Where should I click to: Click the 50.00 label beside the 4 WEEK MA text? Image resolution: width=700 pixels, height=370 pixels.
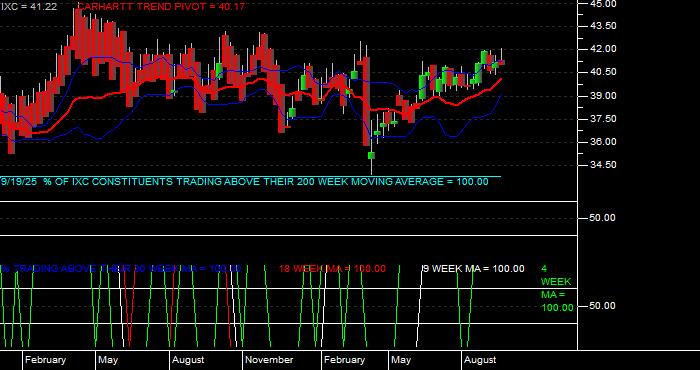(603, 306)
